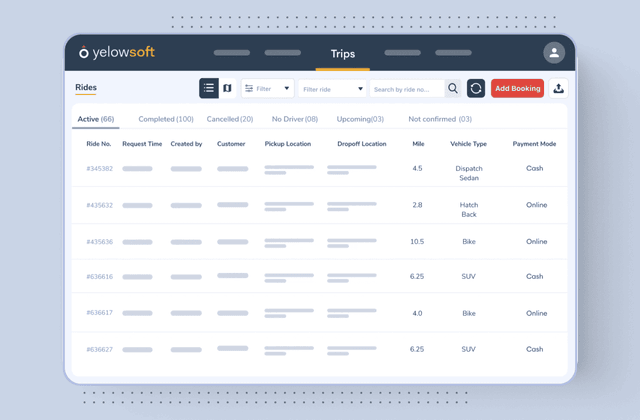
Task: Open ride number #345382
Action: coord(99,169)
